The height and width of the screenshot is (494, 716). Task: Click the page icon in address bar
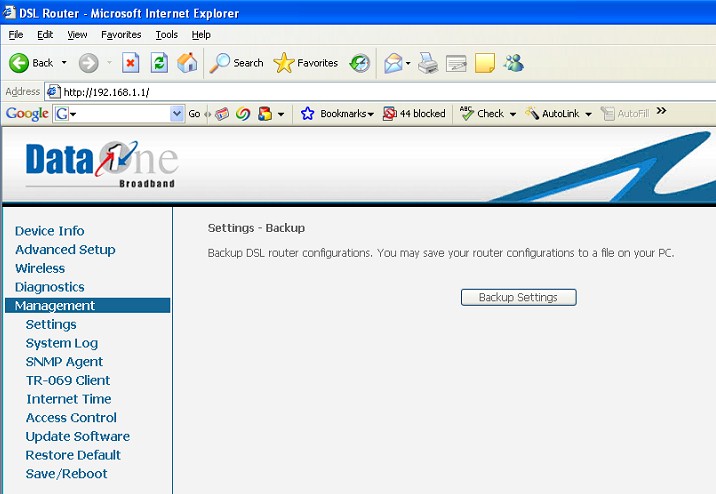53,92
